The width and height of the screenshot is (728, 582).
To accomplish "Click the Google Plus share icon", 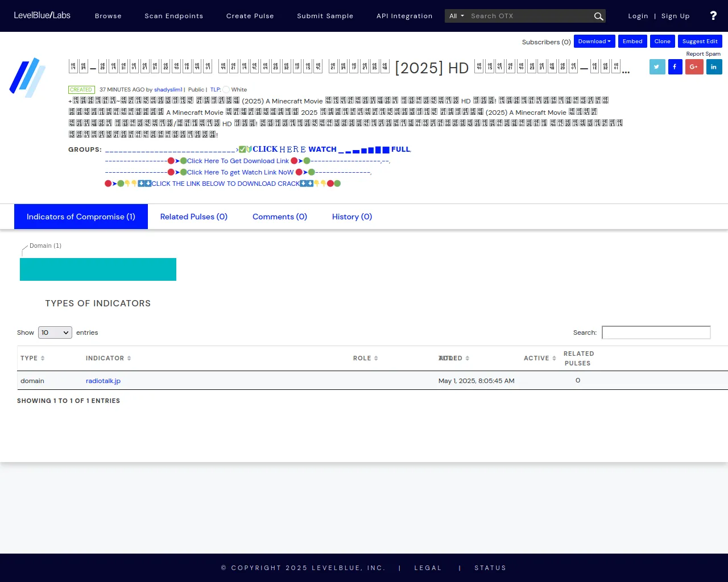I will pos(694,67).
